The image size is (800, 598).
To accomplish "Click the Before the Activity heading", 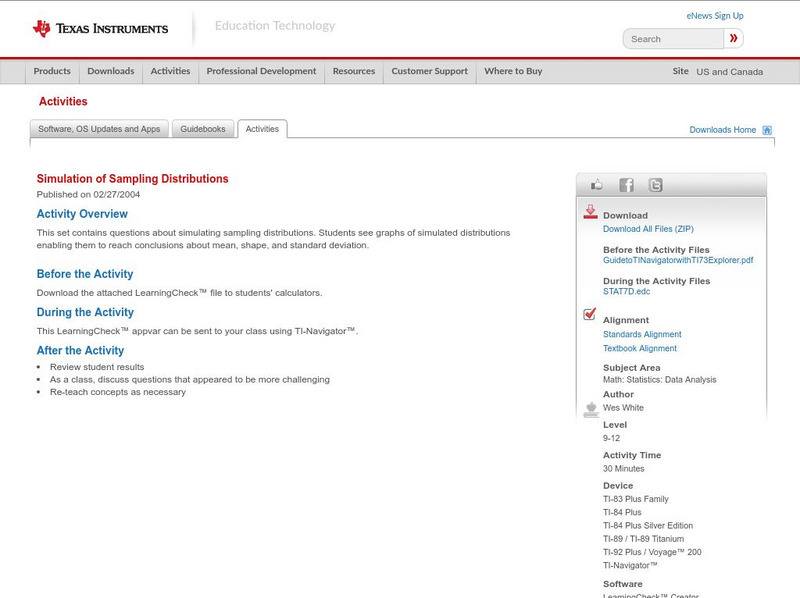I will pos(85,274).
